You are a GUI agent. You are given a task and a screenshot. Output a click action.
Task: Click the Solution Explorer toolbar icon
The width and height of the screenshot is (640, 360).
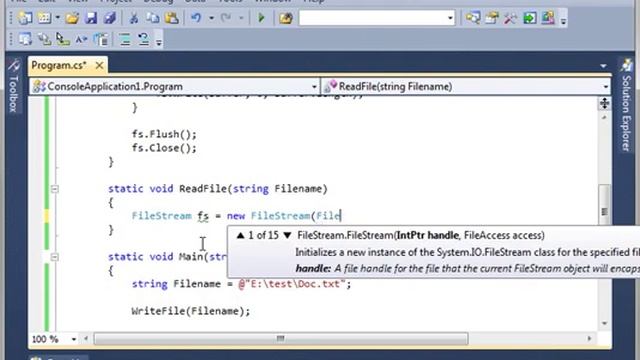[x=473, y=18]
